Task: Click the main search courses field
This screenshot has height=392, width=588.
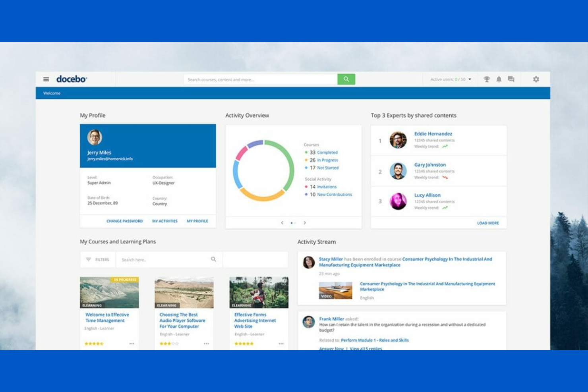Action: (260, 79)
